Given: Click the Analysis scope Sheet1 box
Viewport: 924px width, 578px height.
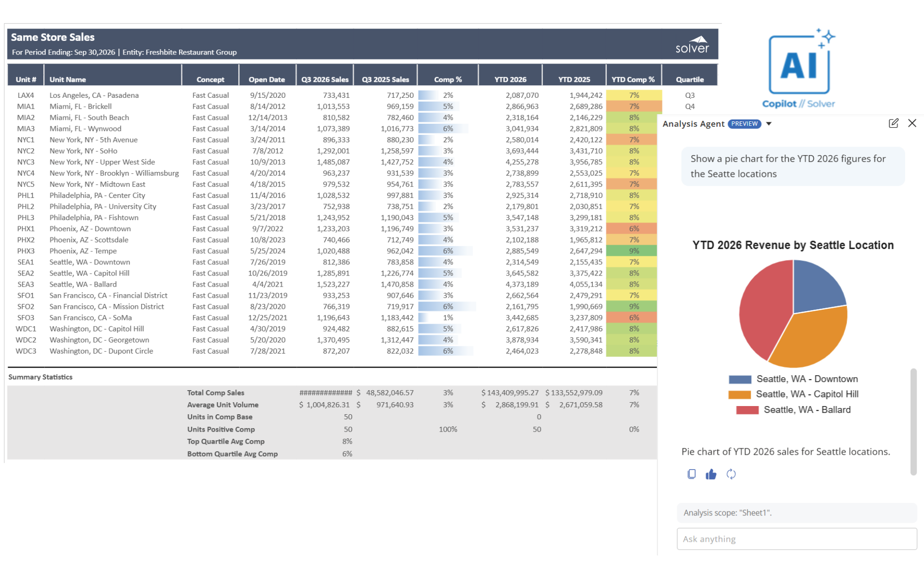Looking at the screenshot, I should [796, 513].
